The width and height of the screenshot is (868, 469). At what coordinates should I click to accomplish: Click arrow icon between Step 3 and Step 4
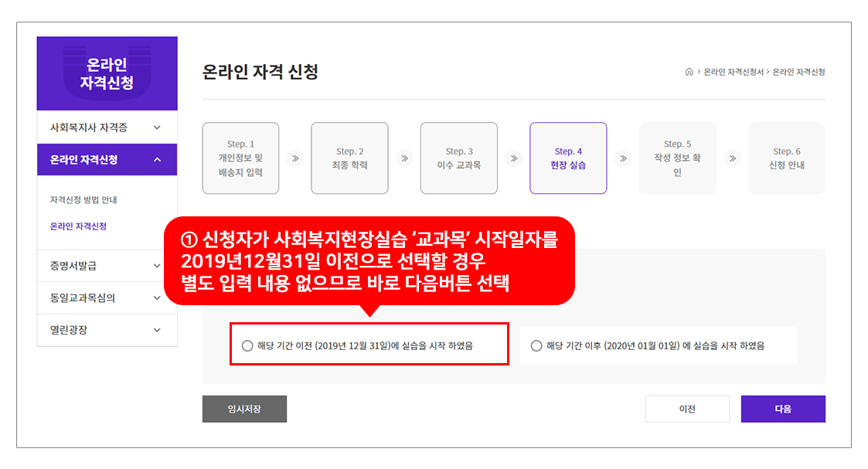[x=513, y=158]
